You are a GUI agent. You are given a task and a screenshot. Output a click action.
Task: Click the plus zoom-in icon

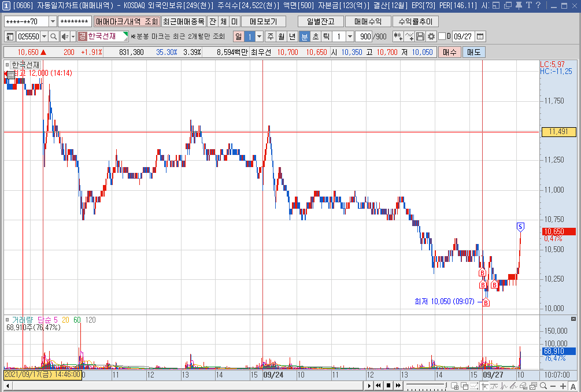point(563,386)
